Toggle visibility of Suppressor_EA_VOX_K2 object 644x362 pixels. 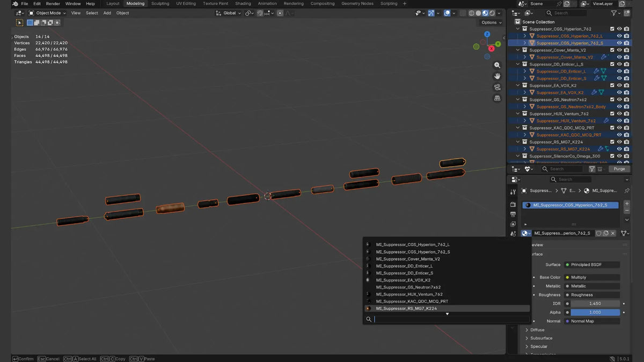click(619, 92)
